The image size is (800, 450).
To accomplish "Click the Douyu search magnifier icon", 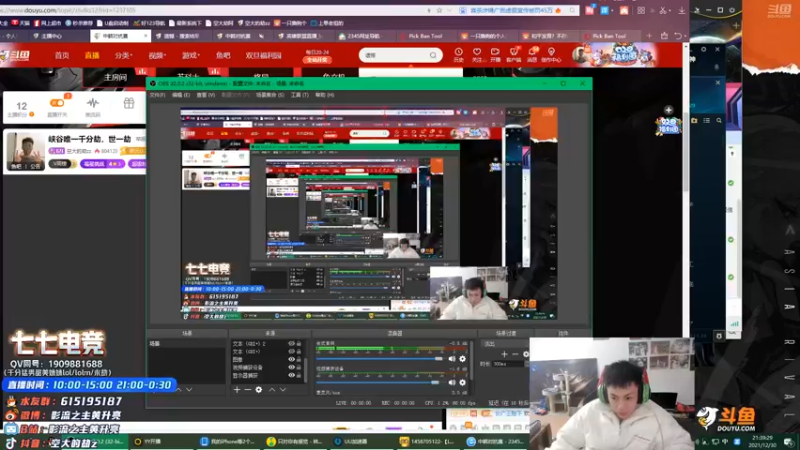I will [x=433, y=55].
